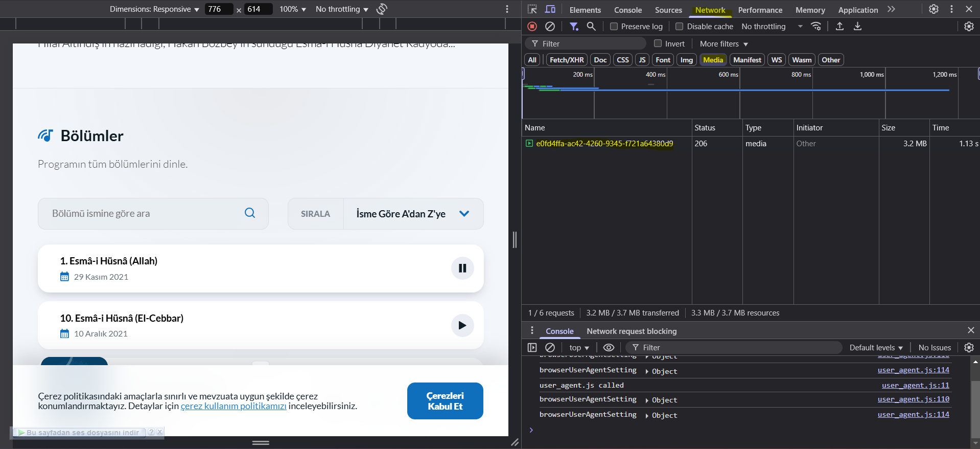
Task: Click the viewport width field
Action: [x=218, y=9]
